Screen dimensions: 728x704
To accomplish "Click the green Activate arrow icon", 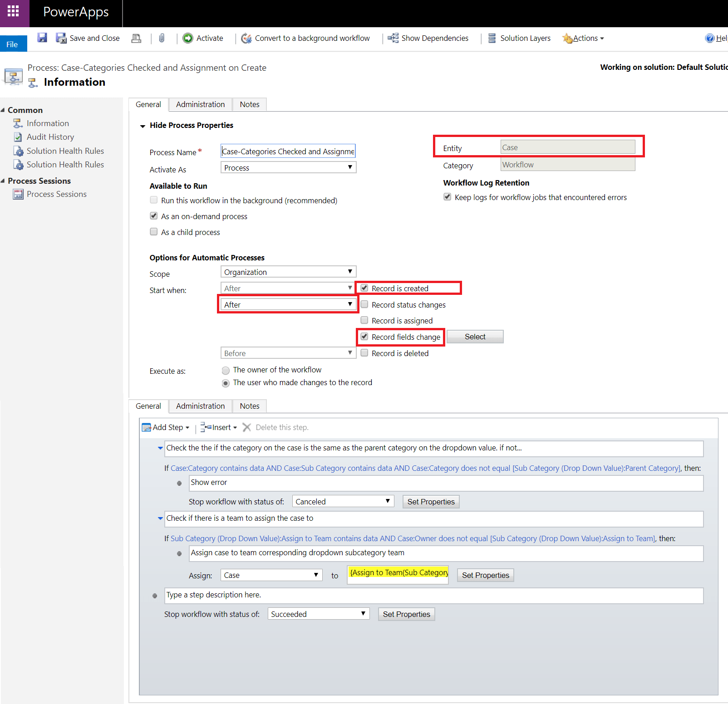I will (x=188, y=38).
